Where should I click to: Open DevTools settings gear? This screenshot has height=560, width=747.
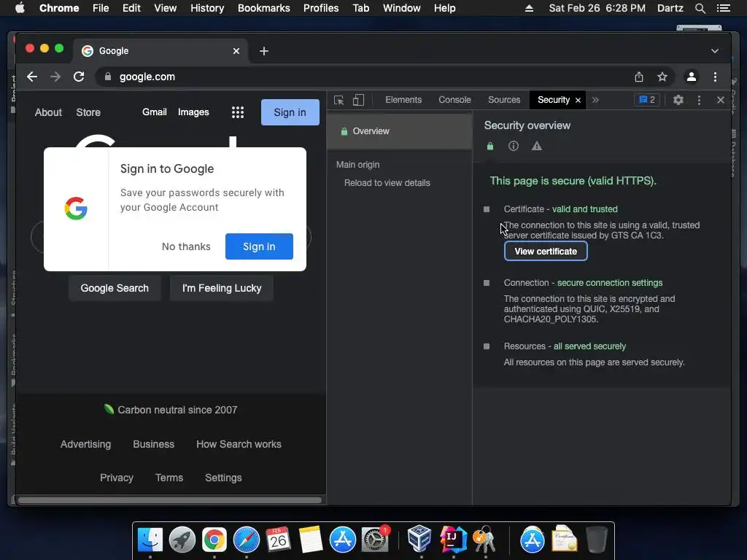click(x=678, y=100)
